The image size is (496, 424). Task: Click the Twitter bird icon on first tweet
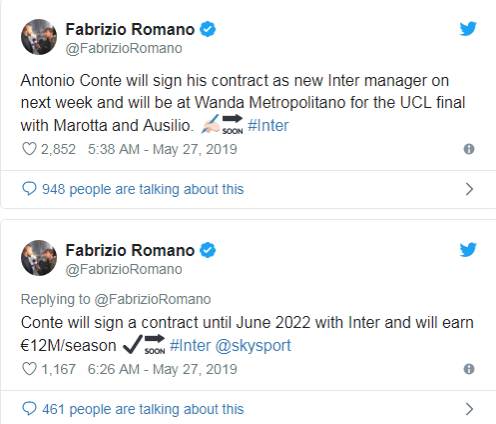pos(468,29)
